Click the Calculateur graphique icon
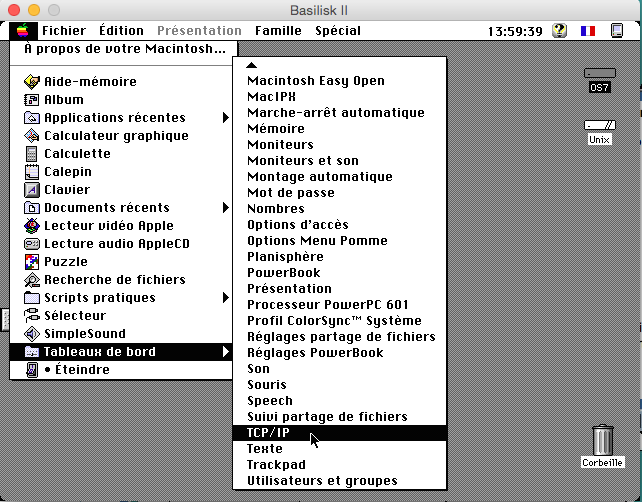Viewport: 642px width, 502px height. (32, 136)
